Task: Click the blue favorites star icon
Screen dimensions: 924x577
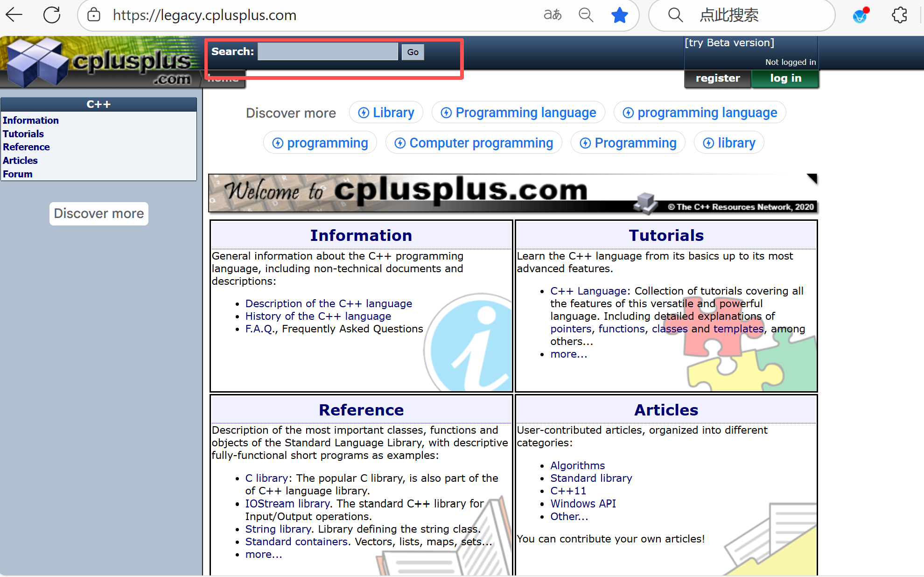Action: pos(620,15)
